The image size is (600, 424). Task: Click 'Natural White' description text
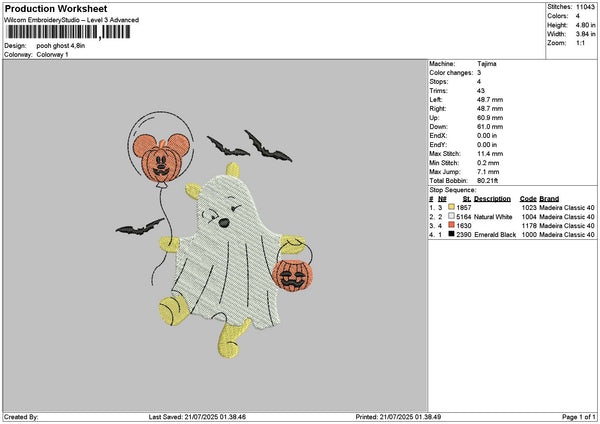click(x=493, y=217)
